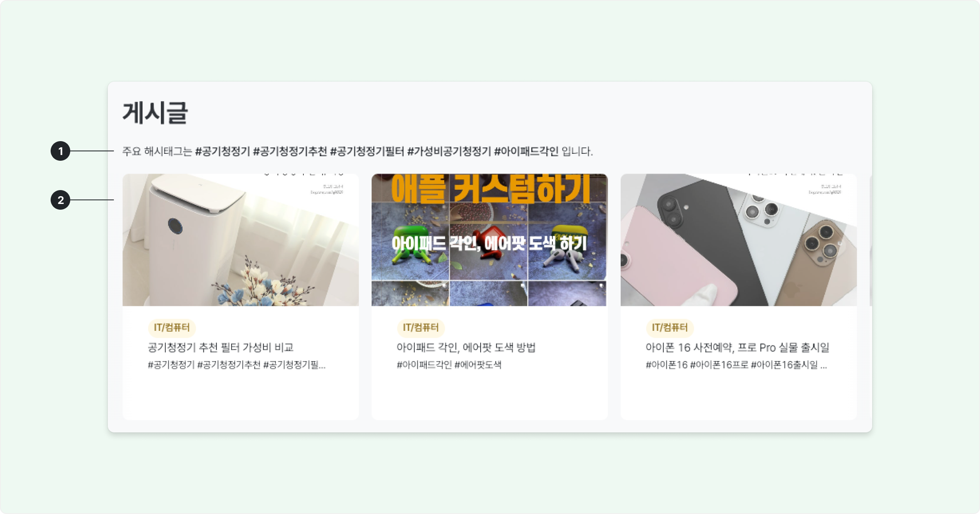Open post titled 공기청정기 추천 필터 가성비 비교
Image resolution: width=980 pixels, height=514 pixels.
pyautogui.click(x=220, y=348)
